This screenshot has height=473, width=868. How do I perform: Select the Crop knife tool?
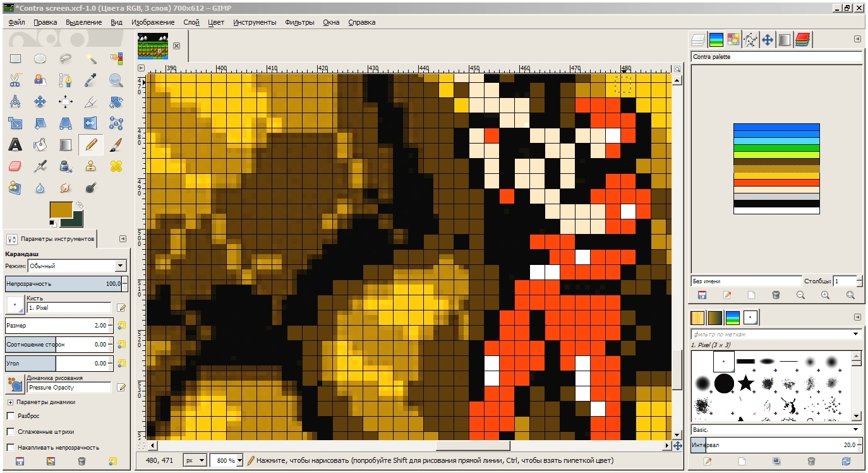(91, 102)
